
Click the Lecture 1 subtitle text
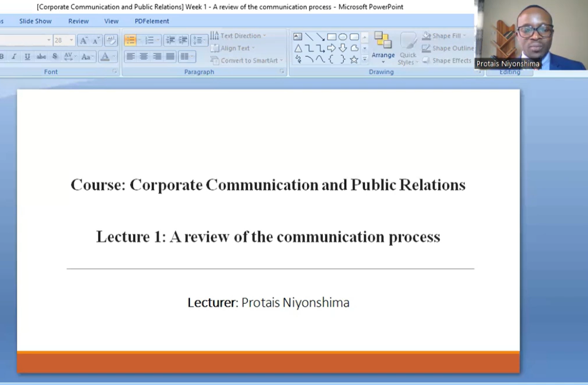click(268, 237)
